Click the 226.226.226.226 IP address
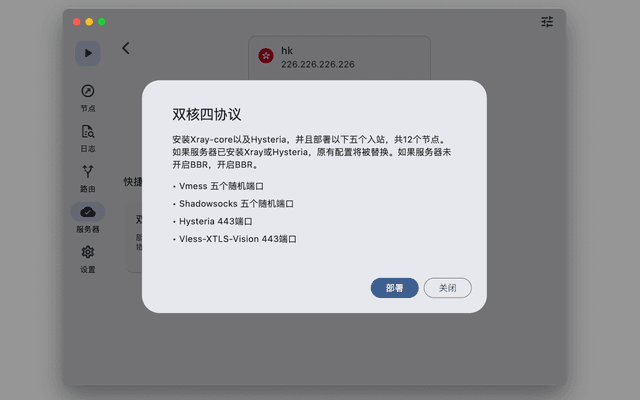 click(x=318, y=64)
